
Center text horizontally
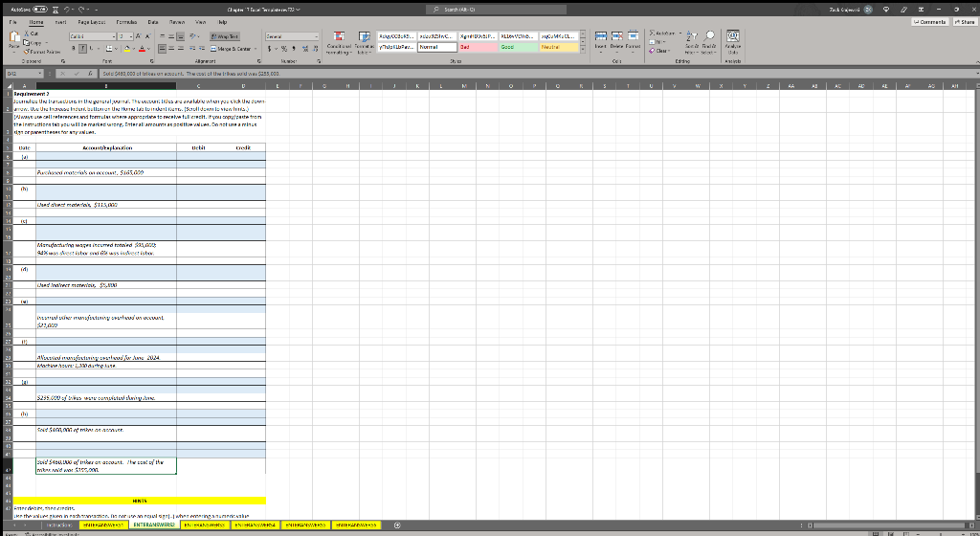click(171, 49)
